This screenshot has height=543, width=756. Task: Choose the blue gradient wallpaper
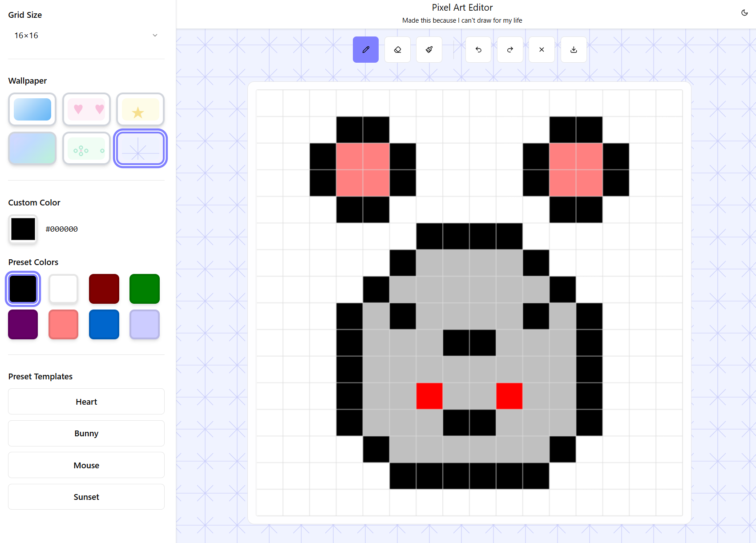click(32, 109)
